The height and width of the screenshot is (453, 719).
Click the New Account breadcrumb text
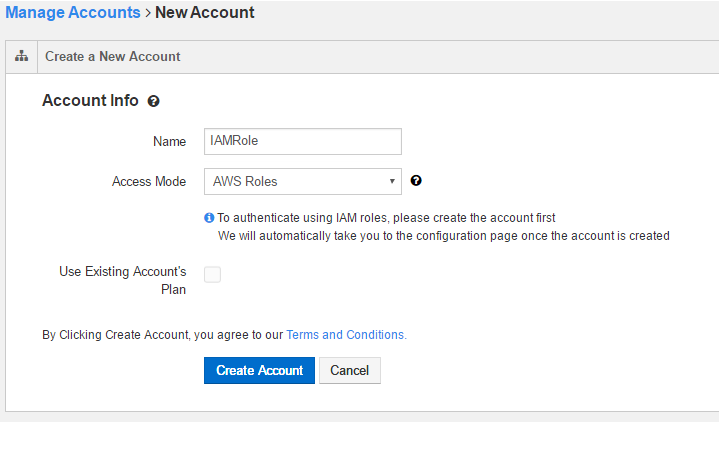click(x=205, y=12)
